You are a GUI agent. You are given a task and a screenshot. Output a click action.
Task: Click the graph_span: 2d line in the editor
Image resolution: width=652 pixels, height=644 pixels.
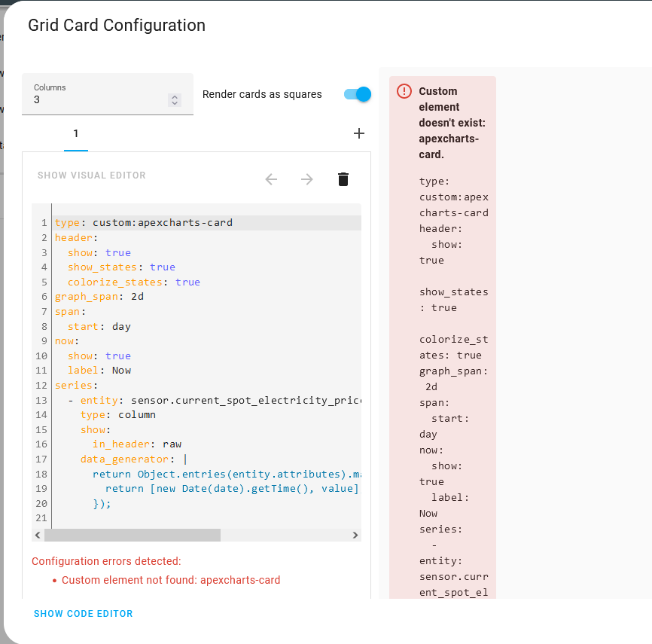[208, 296]
